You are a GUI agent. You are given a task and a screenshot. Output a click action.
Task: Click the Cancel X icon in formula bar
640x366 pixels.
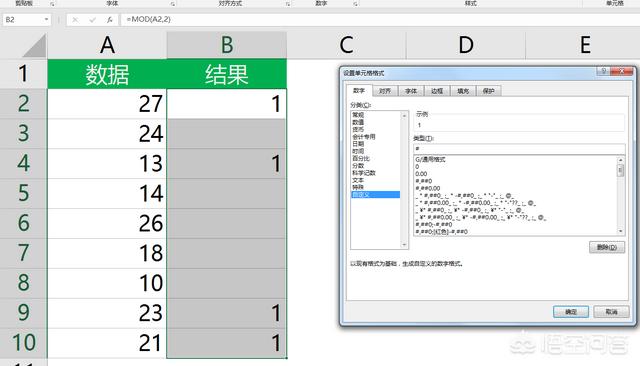point(75,20)
